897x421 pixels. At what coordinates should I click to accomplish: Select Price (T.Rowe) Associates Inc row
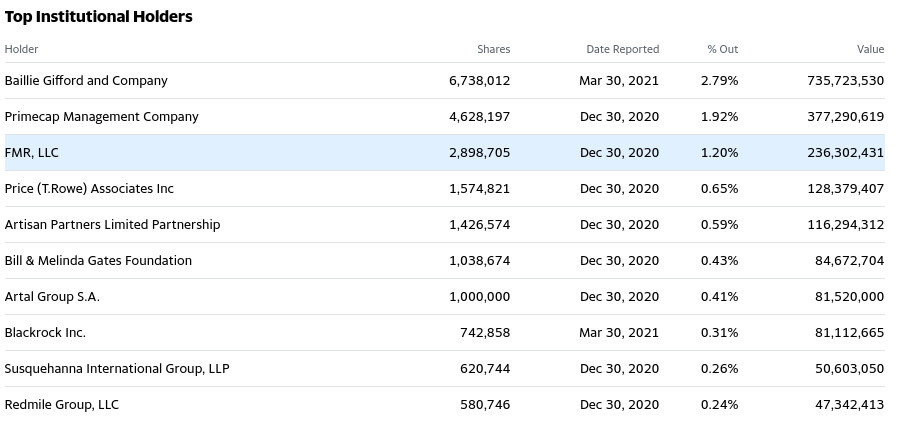click(89, 189)
